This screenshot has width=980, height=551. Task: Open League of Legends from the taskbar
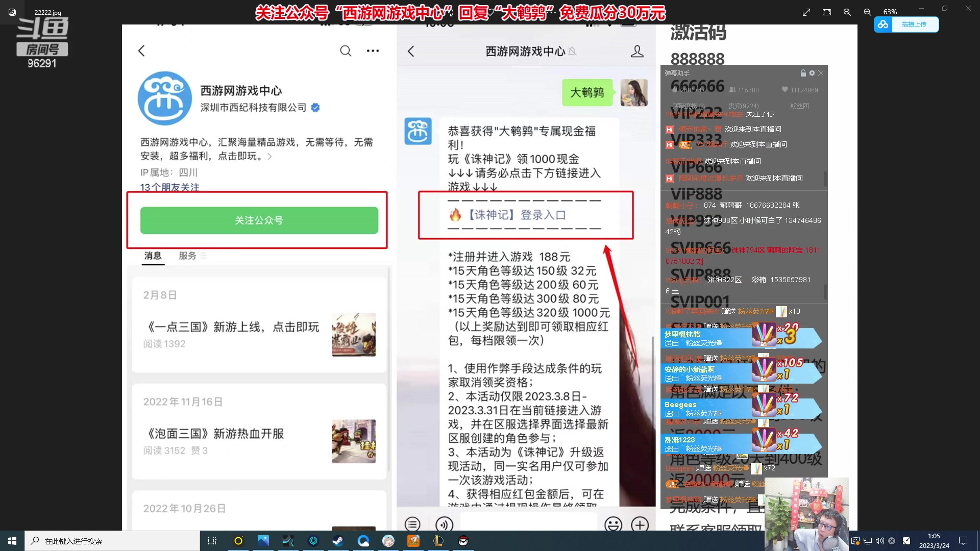click(x=438, y=541)
